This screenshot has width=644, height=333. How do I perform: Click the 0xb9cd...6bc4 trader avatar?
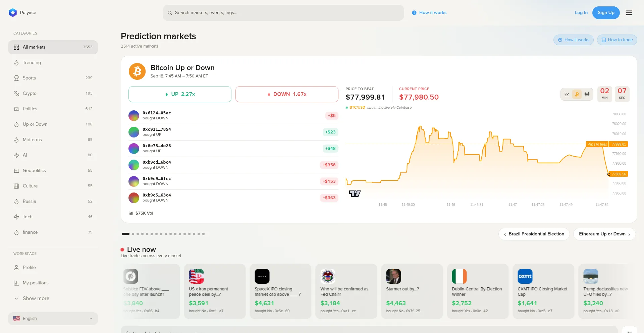[134, 165]
